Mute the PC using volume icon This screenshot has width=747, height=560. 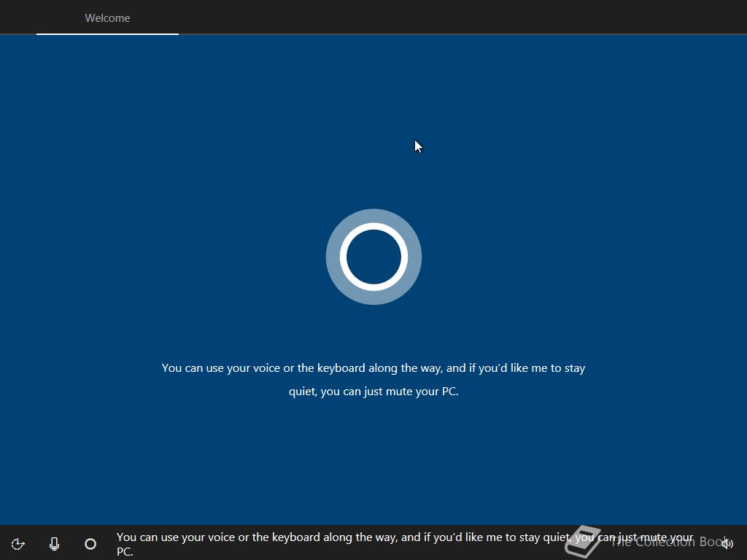(727, 544)
